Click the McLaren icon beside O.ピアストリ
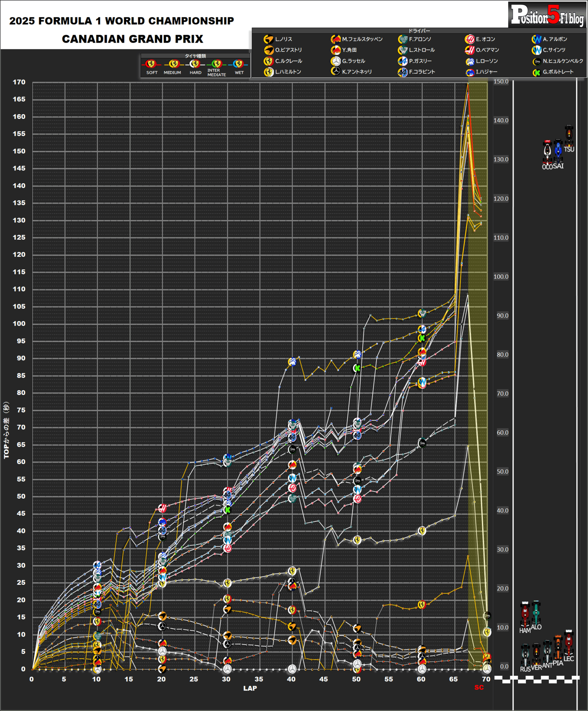 [268, 50]
